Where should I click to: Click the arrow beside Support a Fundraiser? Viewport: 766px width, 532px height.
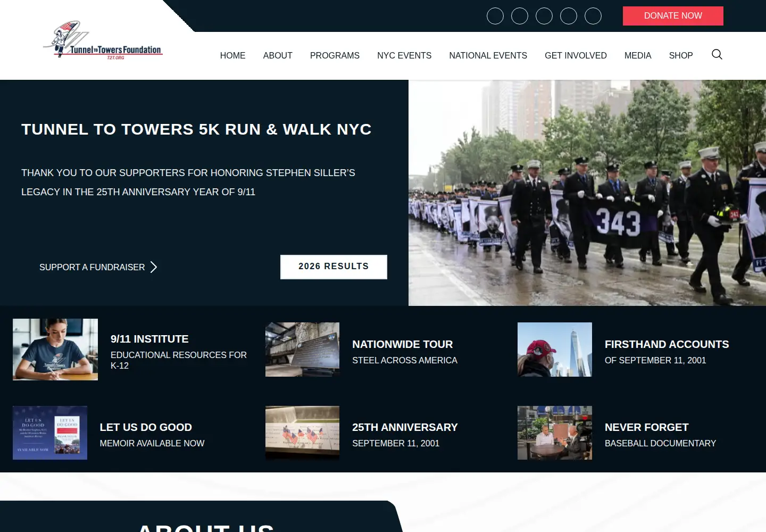[x=154, y=267]
